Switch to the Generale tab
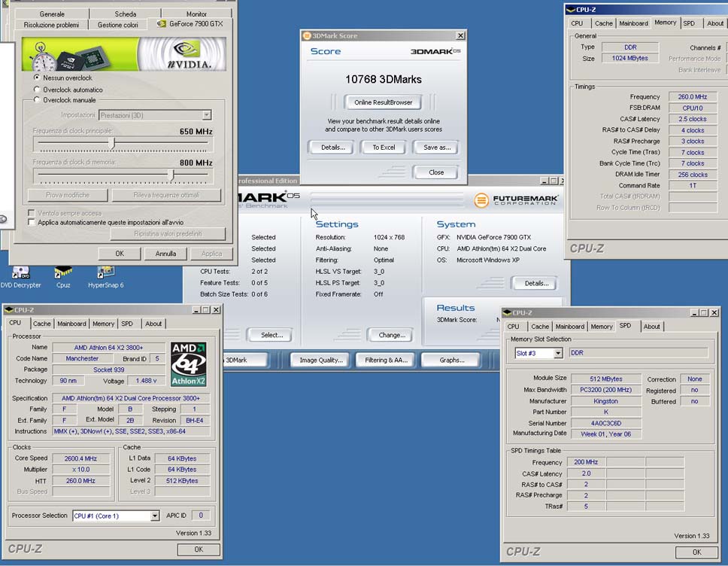Screen dimensions: 728x566 (52, 14)
